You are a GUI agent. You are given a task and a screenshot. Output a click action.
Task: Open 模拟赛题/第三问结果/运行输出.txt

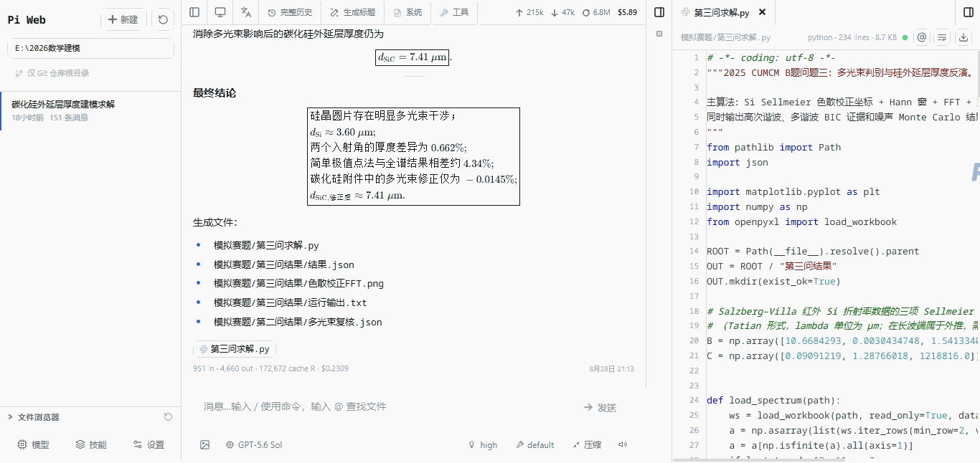291,303
